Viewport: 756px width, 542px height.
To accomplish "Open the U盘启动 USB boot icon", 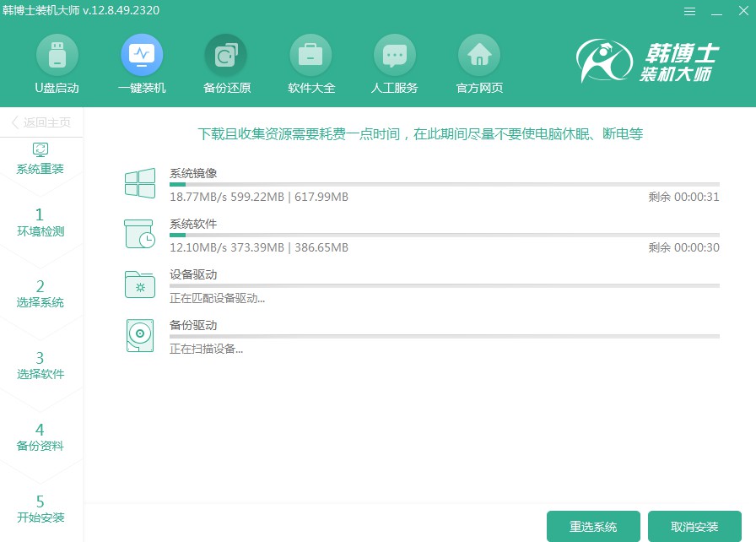I will [57, 56].
